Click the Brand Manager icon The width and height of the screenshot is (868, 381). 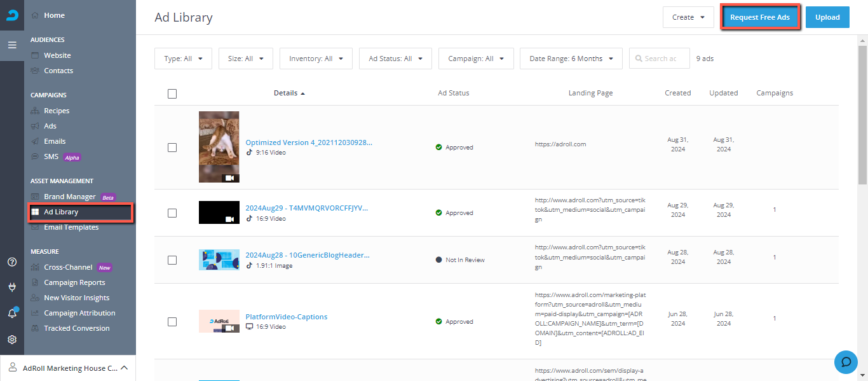pos(35,197)
